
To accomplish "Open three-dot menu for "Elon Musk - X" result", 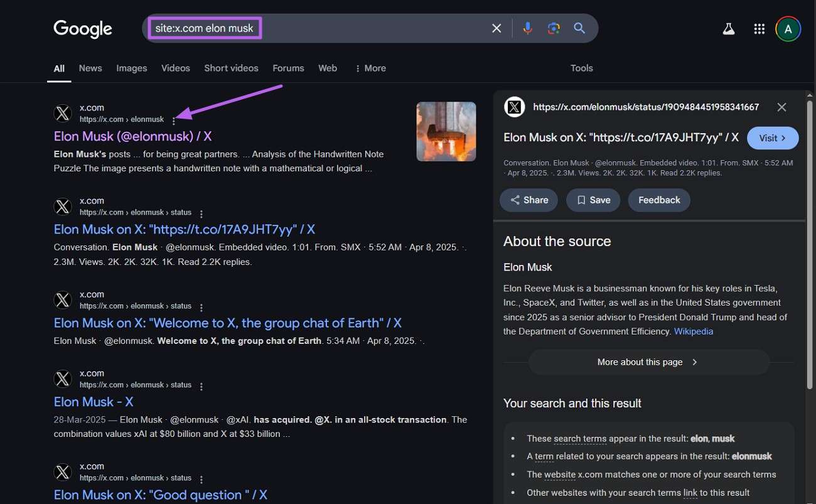I will [201, 387].
